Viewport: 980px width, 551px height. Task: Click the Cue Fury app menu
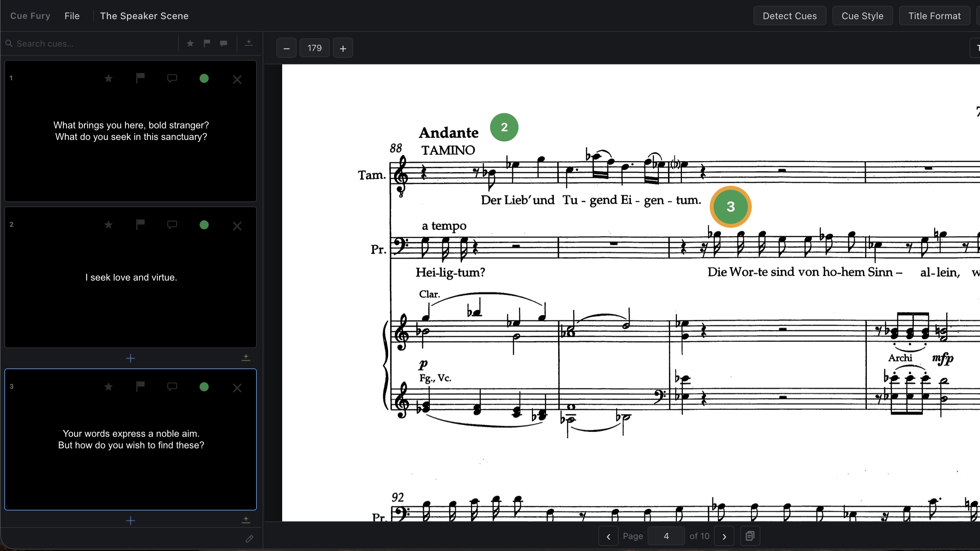click(30, 16)
